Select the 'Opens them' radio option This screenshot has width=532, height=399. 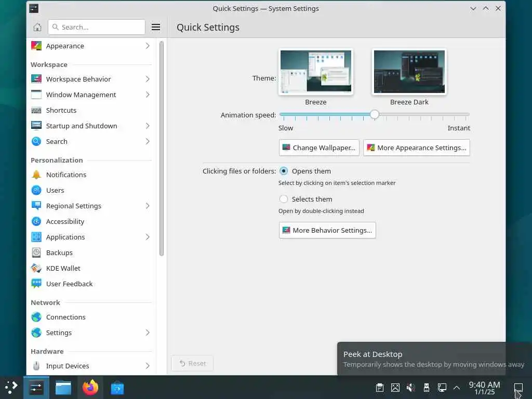(x=284, y=171)
